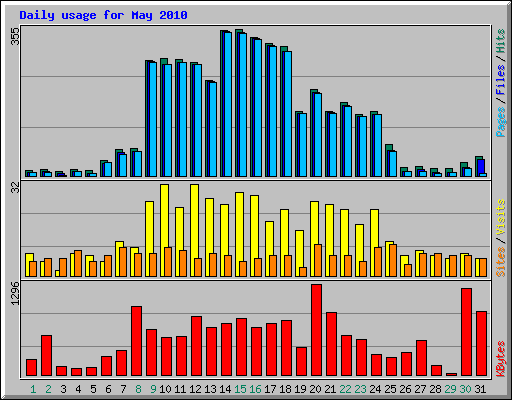The image size is (512, 400).
Task: Click day 2 on the x-axis
Action: coord(48,389)
